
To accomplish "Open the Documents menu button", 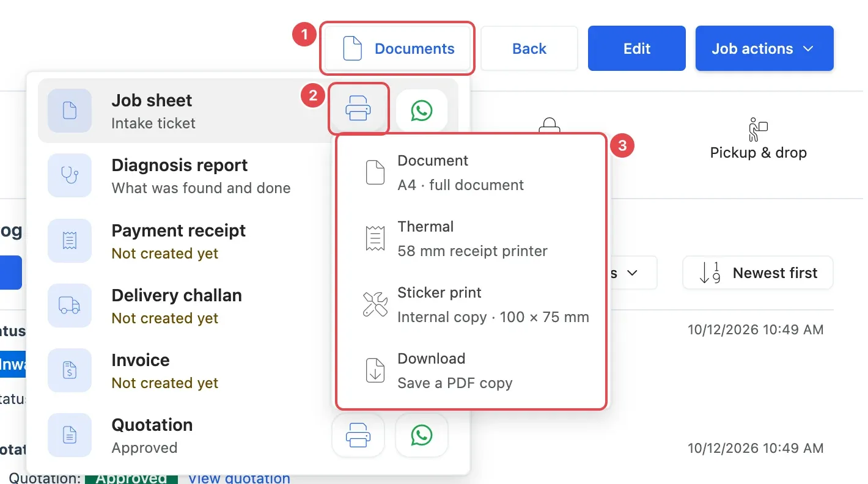I will click(x=399, y=48).
